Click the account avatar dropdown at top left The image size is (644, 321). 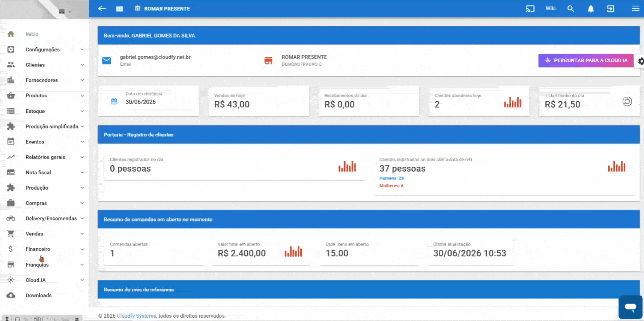tap(65, 11)
